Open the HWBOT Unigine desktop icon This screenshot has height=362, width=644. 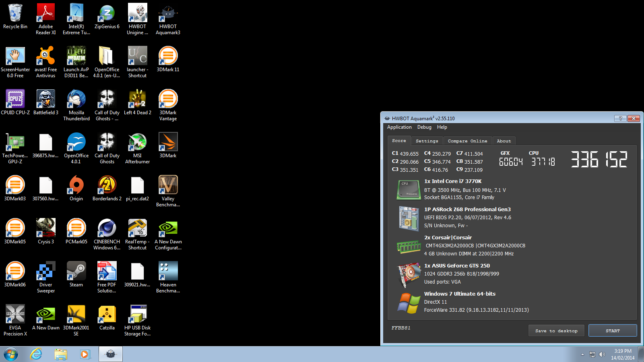[137, 19]
